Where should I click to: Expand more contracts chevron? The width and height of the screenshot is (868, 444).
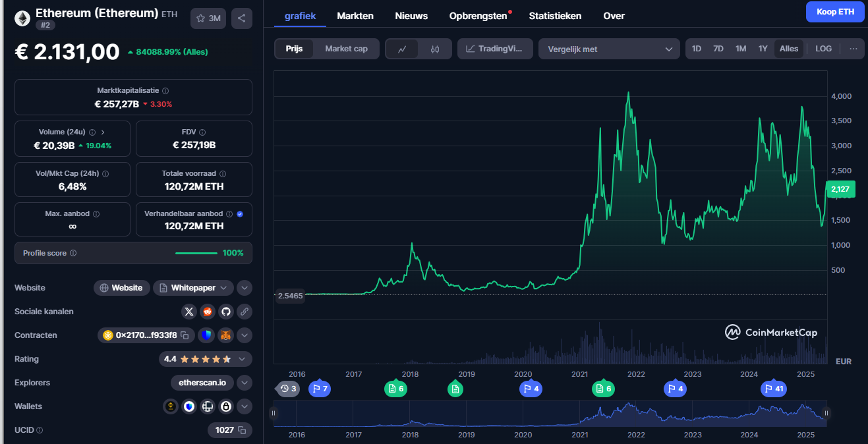coord(245,335)
